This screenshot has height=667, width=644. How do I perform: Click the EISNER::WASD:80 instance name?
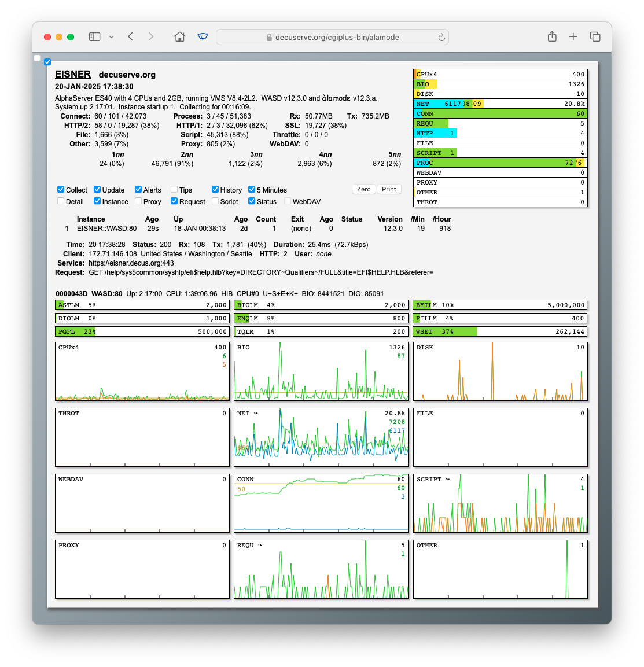[x=107, y=229]
